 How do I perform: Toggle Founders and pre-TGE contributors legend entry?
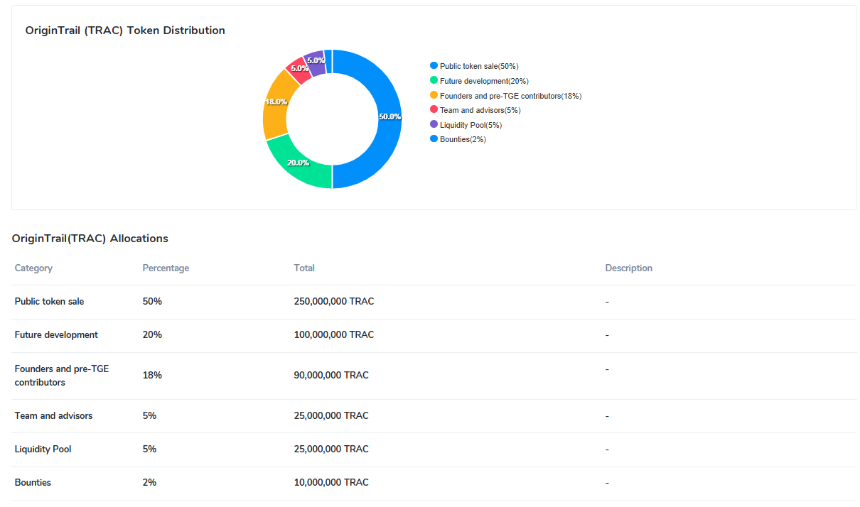[x=506, y=95]
